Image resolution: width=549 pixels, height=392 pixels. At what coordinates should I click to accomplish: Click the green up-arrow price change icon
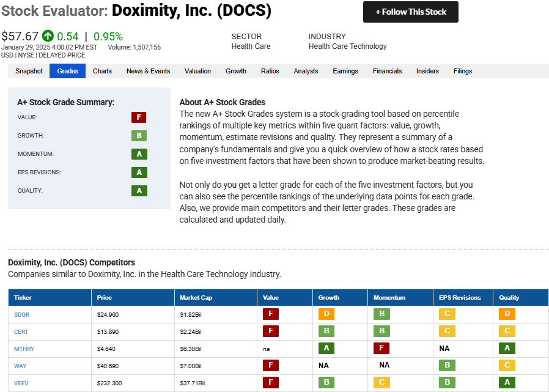coord(48,35)
